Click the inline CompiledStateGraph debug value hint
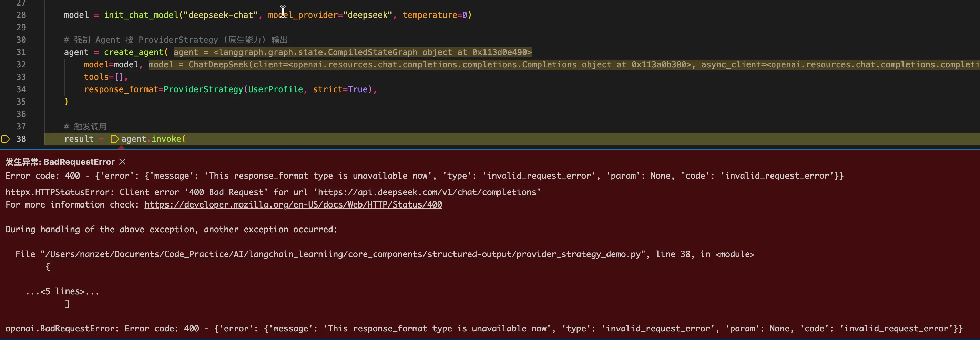This screenshot has height=340, width=980. pyautogui.click(x=353, y=52)
